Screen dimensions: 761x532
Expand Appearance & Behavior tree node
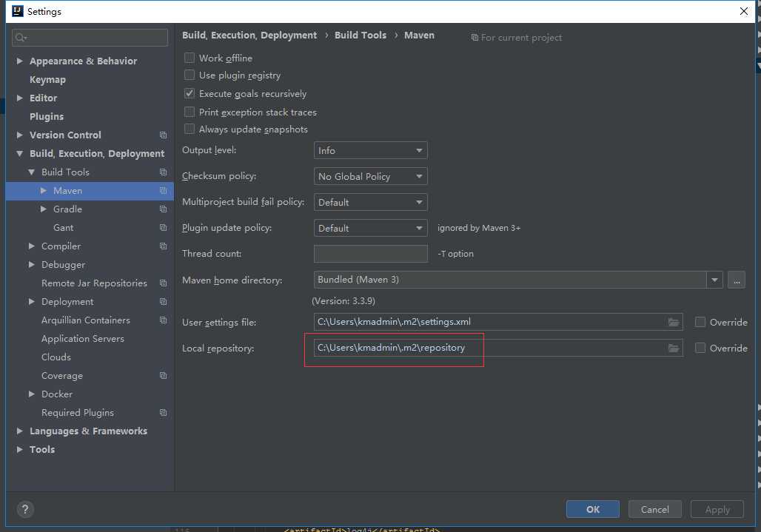tap(19, 61)
